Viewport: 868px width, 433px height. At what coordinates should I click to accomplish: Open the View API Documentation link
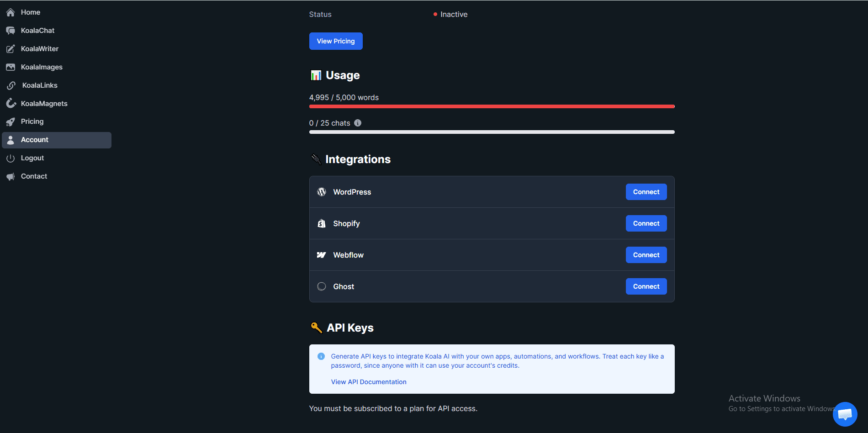tap(369, 382)
